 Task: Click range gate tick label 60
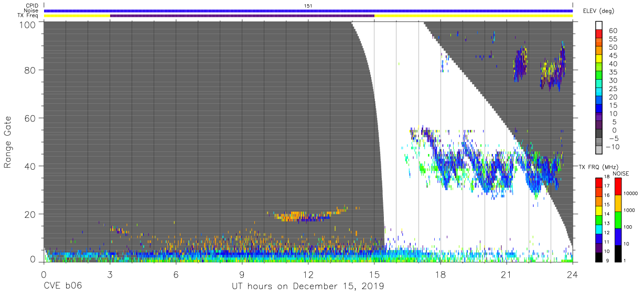click(x=31, y=118)
